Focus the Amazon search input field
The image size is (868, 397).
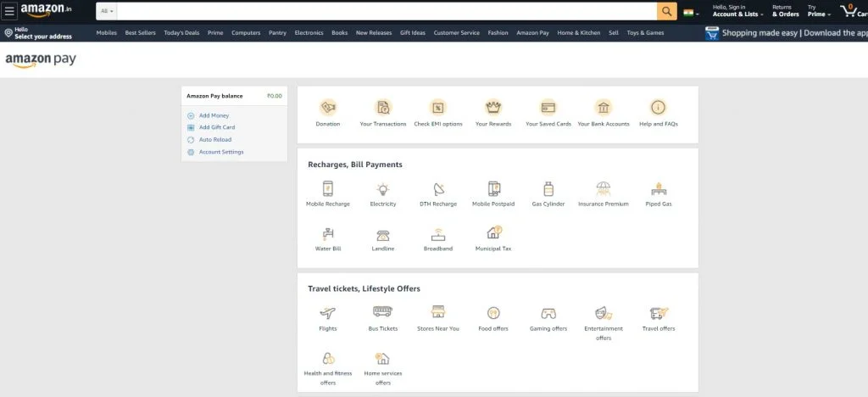coord(387,11)
